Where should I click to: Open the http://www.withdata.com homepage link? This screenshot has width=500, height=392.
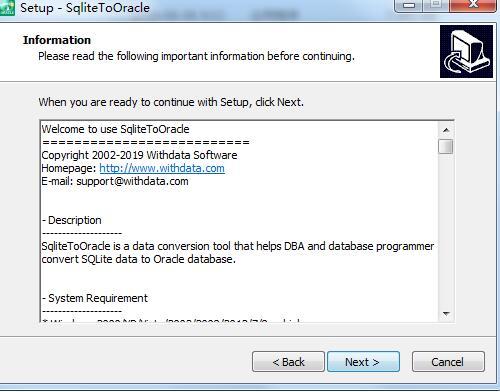click(162, 168)
